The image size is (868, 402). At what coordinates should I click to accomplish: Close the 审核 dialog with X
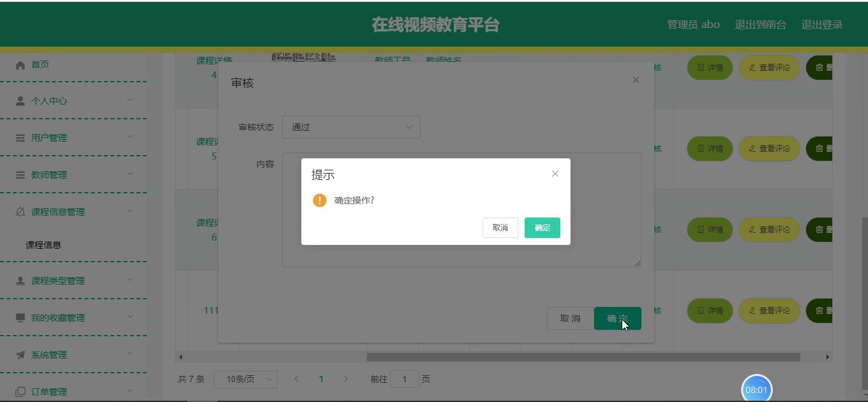[x=635, y=80]
